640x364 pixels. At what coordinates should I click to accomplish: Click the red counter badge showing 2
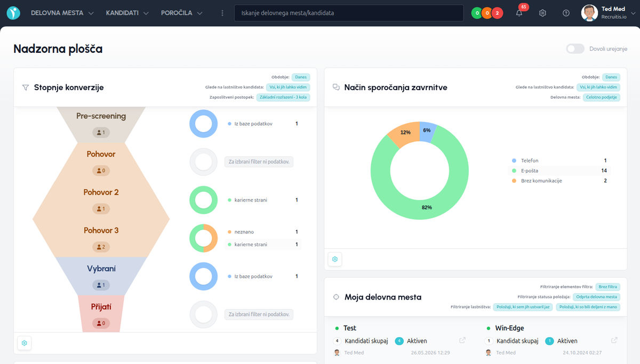pyautogui.click(x=497, y=13)
